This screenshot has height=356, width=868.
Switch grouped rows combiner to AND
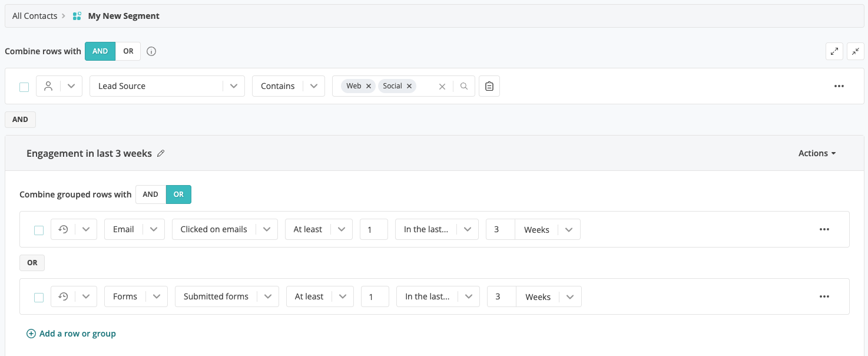pos(150,194)
